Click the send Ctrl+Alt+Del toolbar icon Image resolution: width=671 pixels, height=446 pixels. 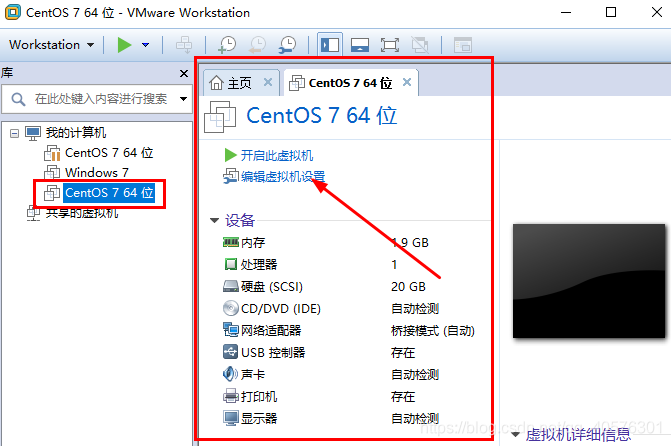point(184,45)
